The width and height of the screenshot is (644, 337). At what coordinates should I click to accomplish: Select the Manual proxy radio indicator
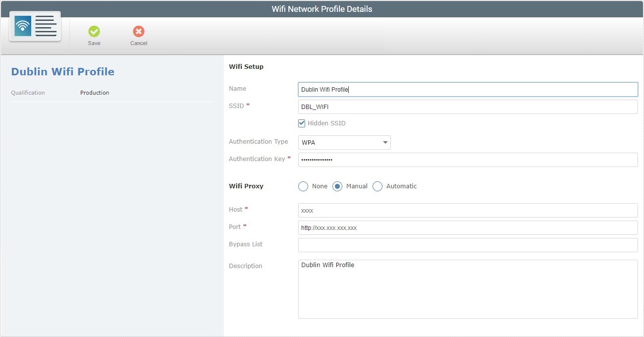click(x=338, y=186)
